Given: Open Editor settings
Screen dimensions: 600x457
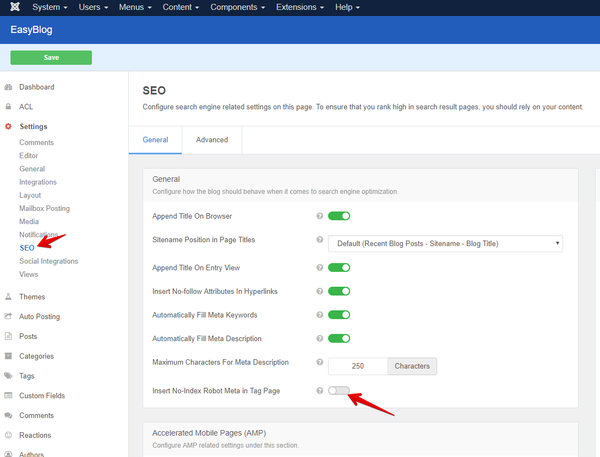Looking at the screenshot, I should point(29,156).
